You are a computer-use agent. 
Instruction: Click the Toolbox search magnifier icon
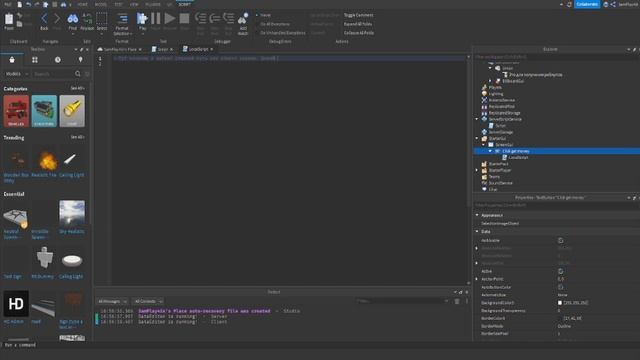click(x=78, y=74)
